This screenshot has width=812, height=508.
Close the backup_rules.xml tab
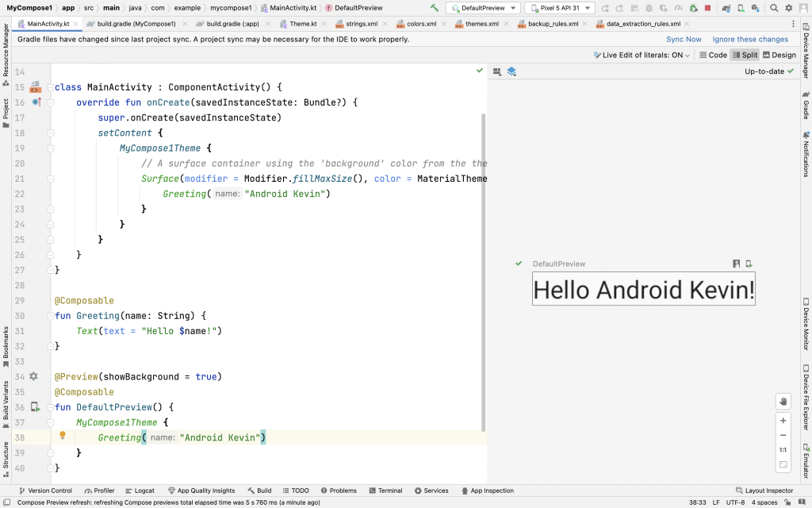click(584, 24)
